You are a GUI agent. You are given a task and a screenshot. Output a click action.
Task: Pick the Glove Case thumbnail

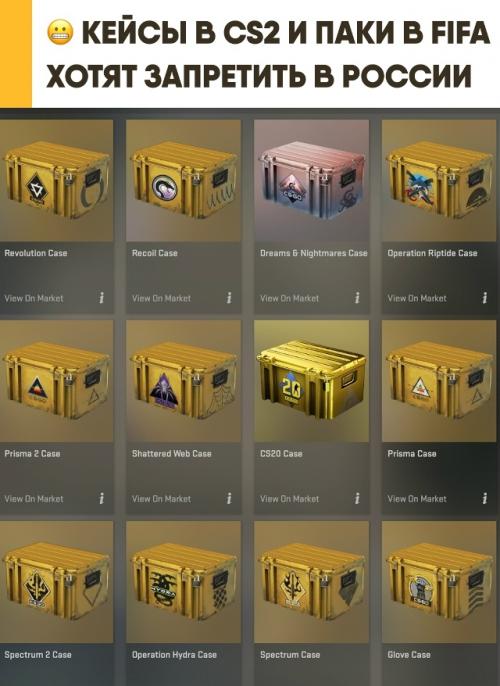439,582
